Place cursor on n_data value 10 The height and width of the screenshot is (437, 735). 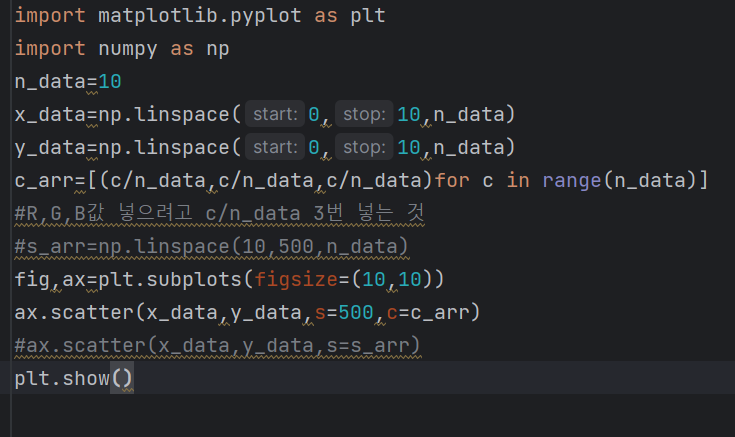[110, 82]
